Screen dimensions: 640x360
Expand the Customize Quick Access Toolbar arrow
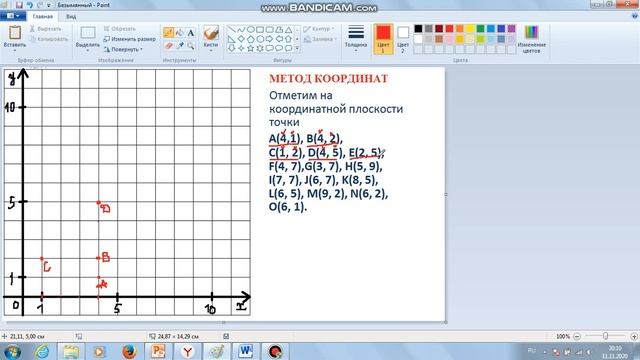[49, 6]
